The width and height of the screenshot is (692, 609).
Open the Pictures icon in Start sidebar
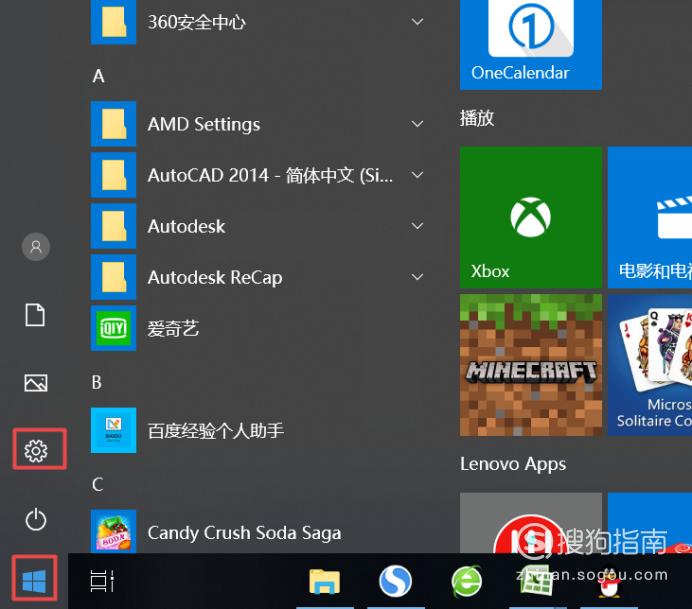(36, 383)
